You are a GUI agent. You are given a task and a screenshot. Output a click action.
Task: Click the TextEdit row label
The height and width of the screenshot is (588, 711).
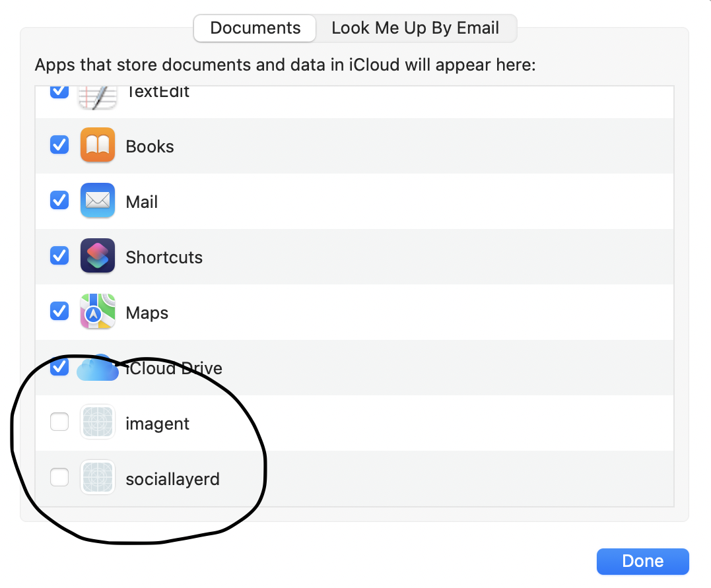(157, 92)
